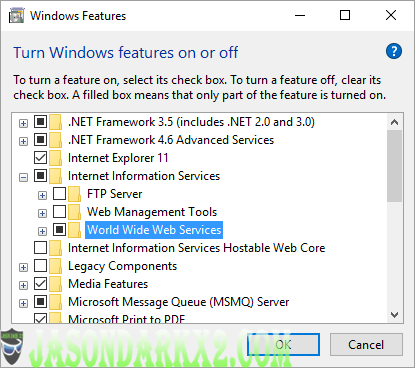Click the folder icon beside Media Features
The width and height of the screenshot is (416, 368).
click(x=55, y=284)
